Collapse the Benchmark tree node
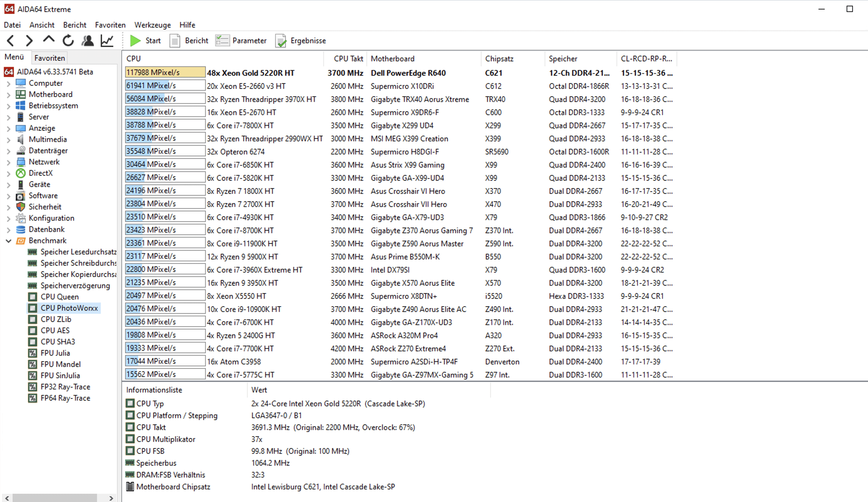The image size is (868, 502). point(9,241)
